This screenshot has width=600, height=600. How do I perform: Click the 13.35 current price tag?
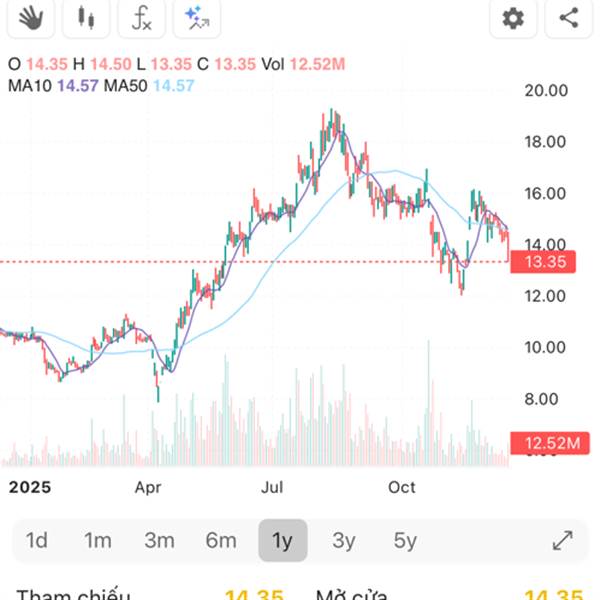(x=538, y=262)
